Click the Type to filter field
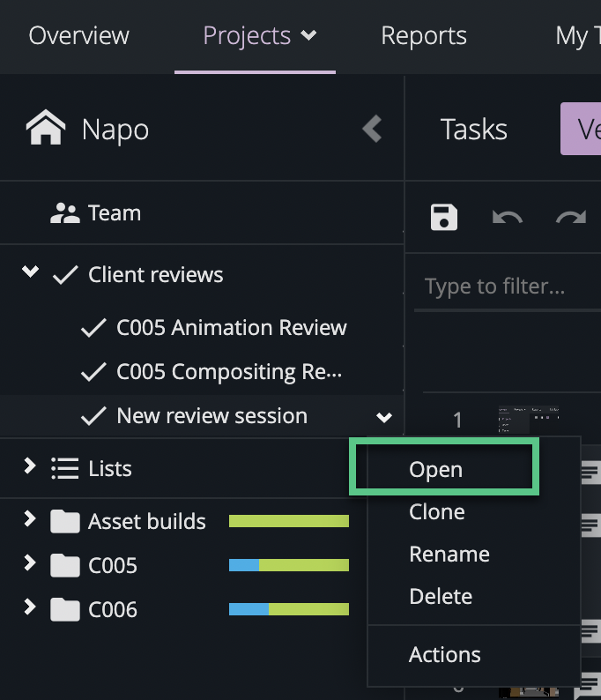601x700 pixels. coord(502,287)
